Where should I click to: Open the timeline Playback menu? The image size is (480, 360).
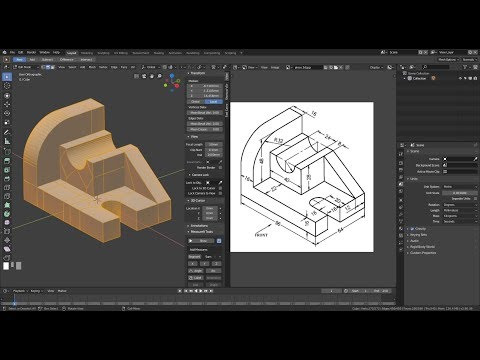coord(20,291)
